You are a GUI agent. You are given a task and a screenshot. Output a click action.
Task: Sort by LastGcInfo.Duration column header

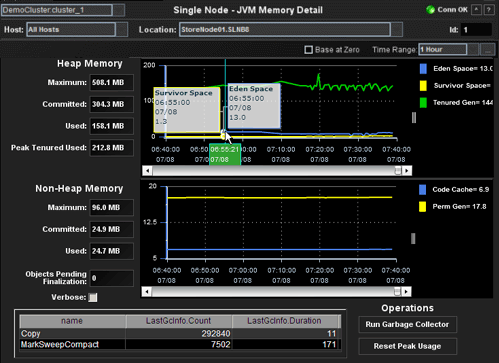285,321
